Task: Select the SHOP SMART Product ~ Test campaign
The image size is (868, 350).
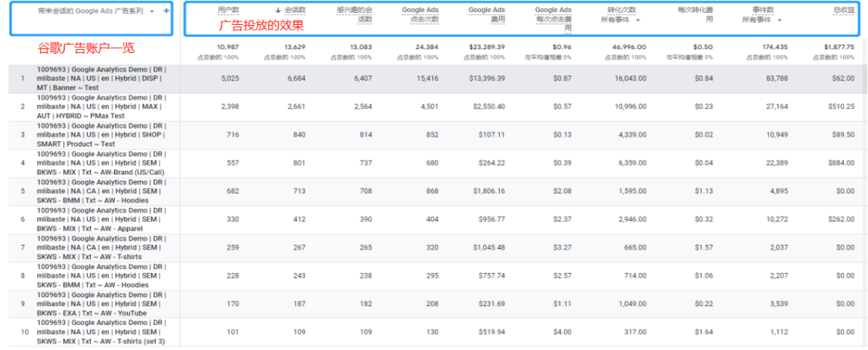Action: pos(100,135)
